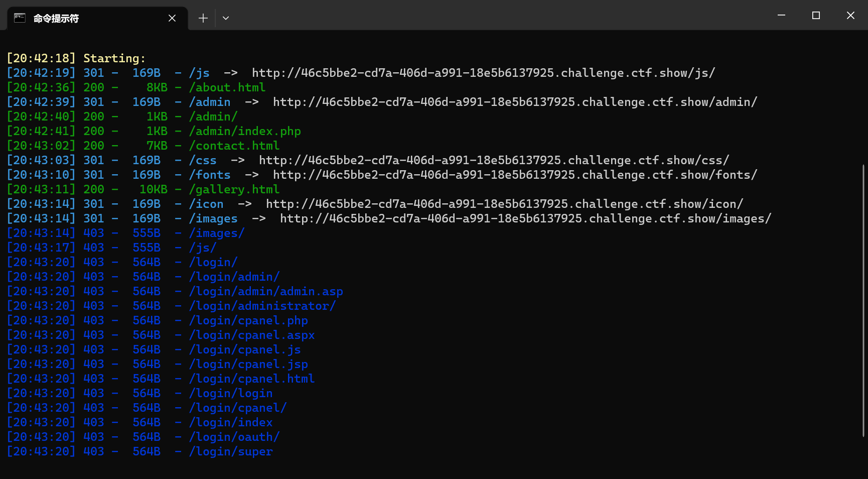Click the 200 result path /admin/

(213, 116)
